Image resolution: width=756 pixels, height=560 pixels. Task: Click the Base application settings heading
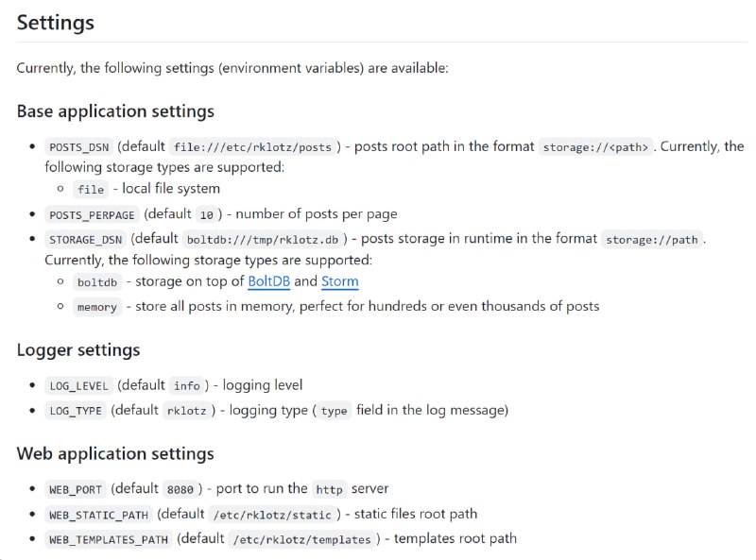pos(115,111)
